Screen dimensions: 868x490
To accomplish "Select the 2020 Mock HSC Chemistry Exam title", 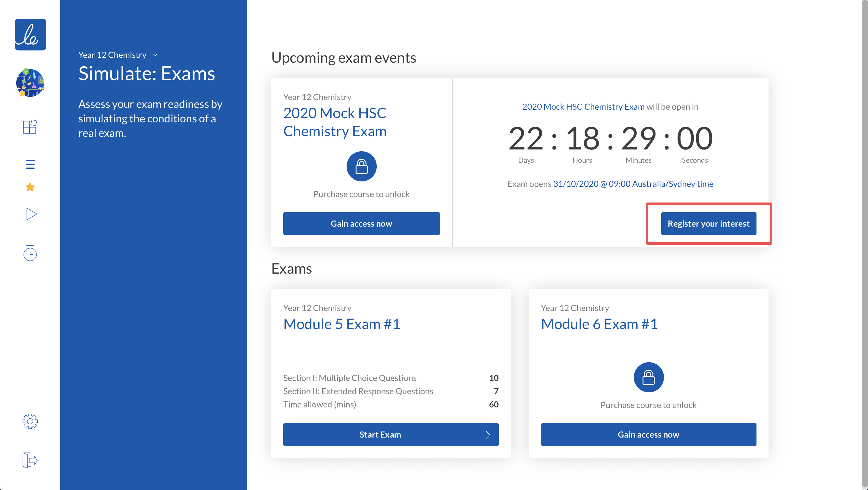I will [336, 122].
